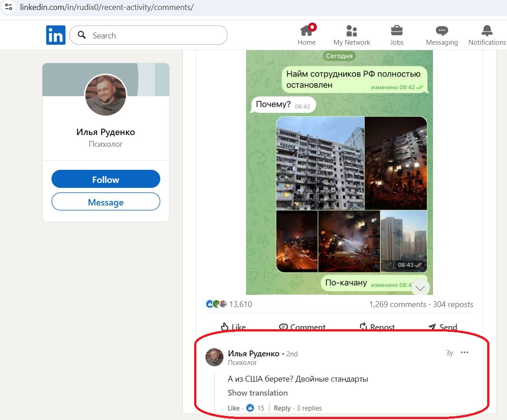Reply to the Илья Руденко comment

[282, 408]
